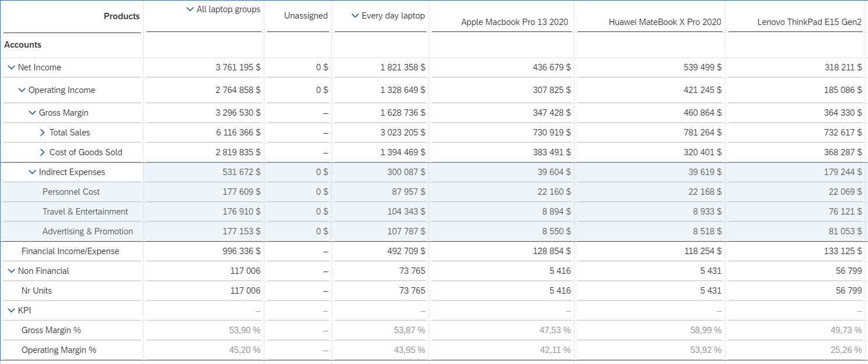Click the Gross Margin value 3 296 530 $

click(x=238, y=113)
